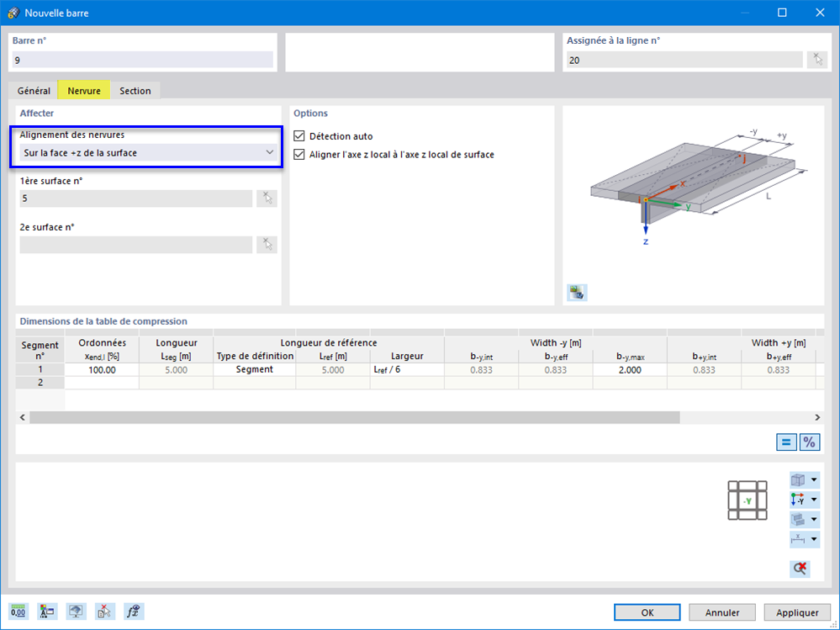The height and width of the screenshot is (630, 840).
Task: Select segment row header 1
Action: 40,369
